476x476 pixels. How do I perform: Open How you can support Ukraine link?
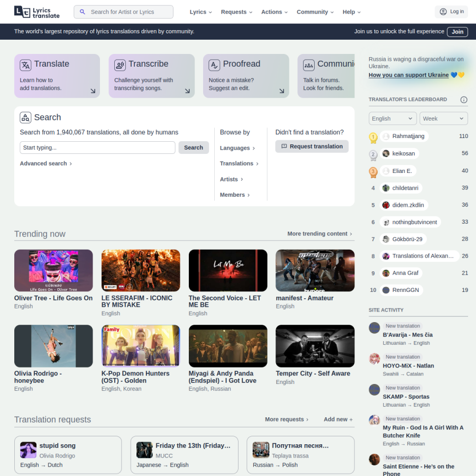click(409, 75)
